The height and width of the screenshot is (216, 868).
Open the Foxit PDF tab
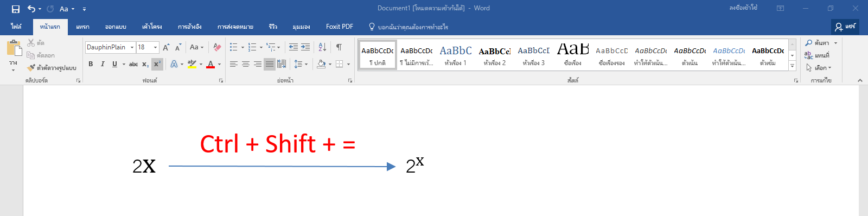pyautogui.click(x=340, y=27)
